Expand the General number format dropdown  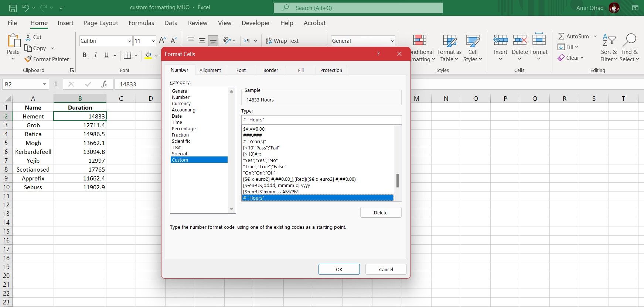(392, 41)
